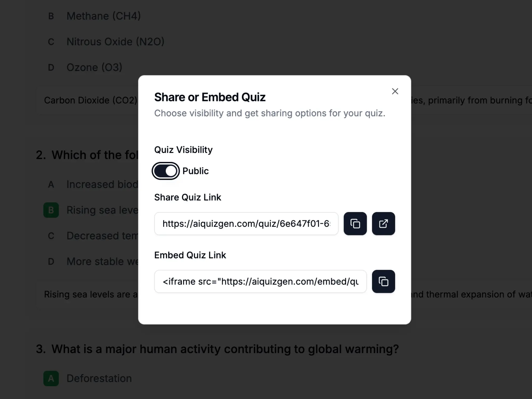532x399 pixels.
Task: Copy the share quiz link
Action: 355,224
